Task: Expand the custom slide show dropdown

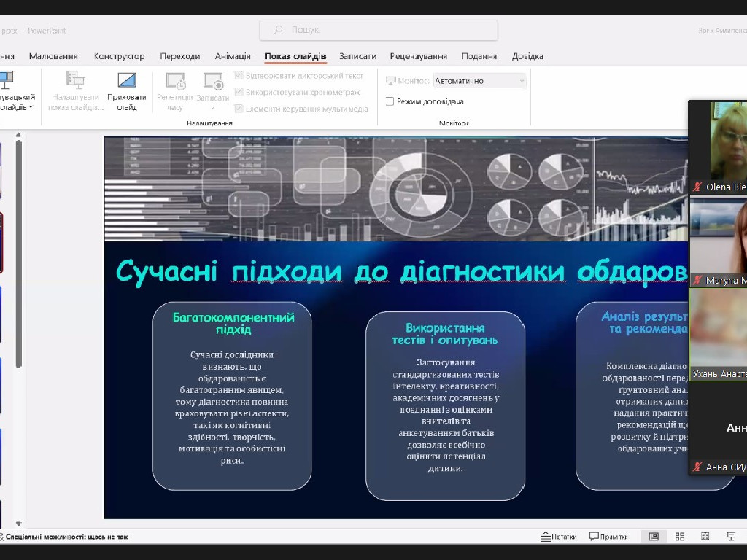Action: [x=31, y=107]
